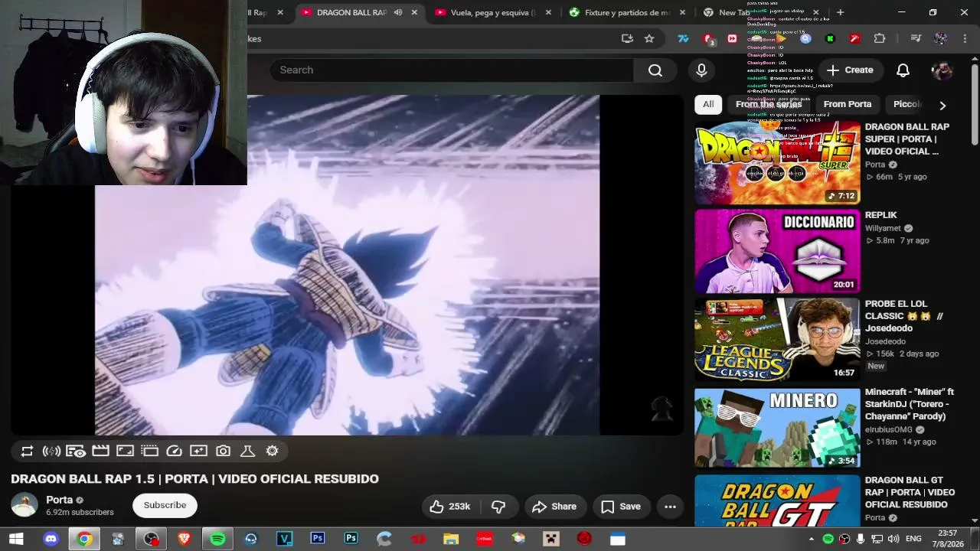Click the green K extension icon
Viewport: 980px width, 551px height.
click(x=830, y=38)
